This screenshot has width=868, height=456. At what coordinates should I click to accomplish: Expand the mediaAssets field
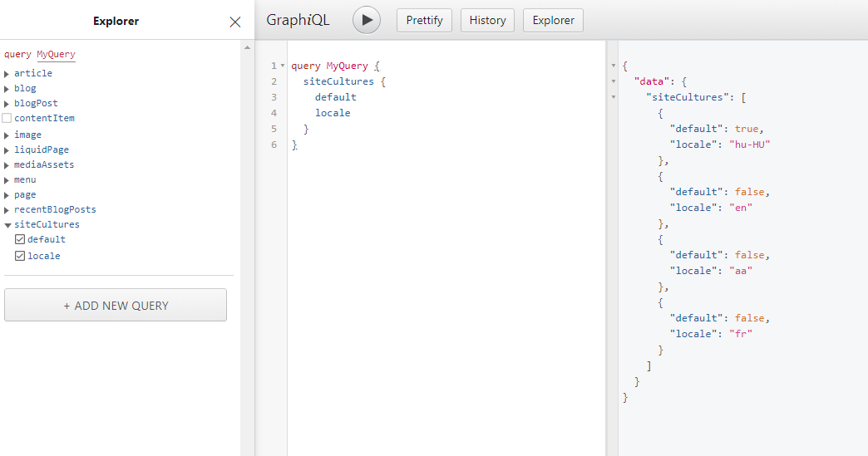pyautogui.click(x=7, y=164)
